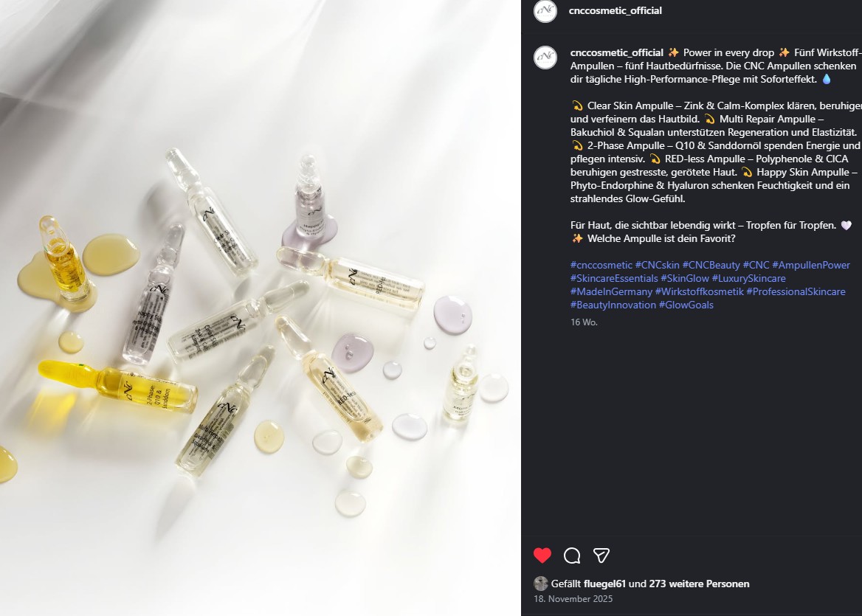Viewport: 862px width, 616px height.
Task: Open the profile avatar in post header
Action: [545, 11]
